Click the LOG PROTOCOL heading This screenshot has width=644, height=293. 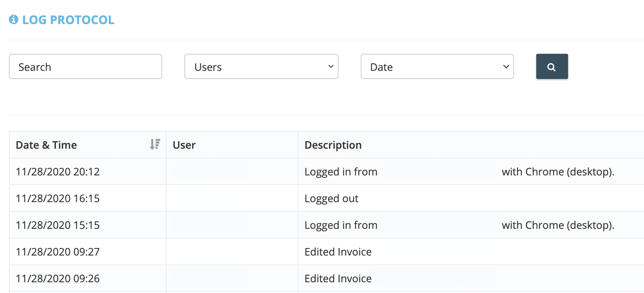pos(69,20)
